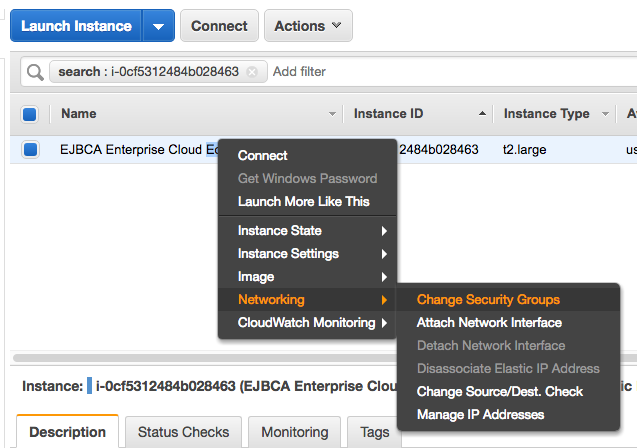Uncheck the EJBCA Enterprise Cloud row checkbox
Screen dimensions: 637x448
click(x=30, y=150)
